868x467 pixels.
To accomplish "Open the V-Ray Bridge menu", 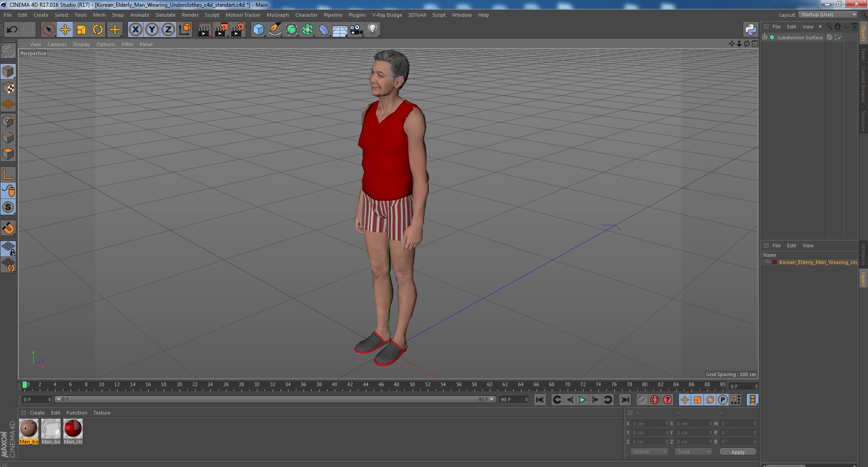I will coord(387,15).
